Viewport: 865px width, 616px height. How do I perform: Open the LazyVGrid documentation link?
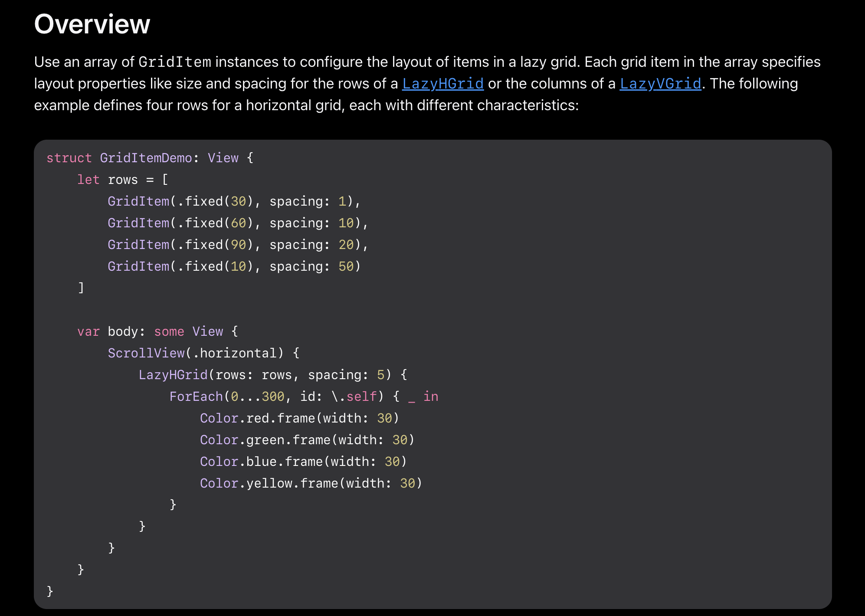point(660,84)
